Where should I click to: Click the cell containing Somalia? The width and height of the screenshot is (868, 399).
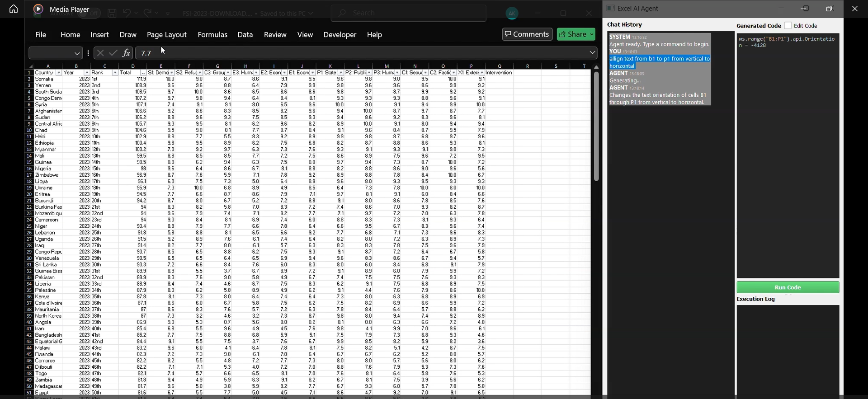pyautogui.click(x=48, y=79)
